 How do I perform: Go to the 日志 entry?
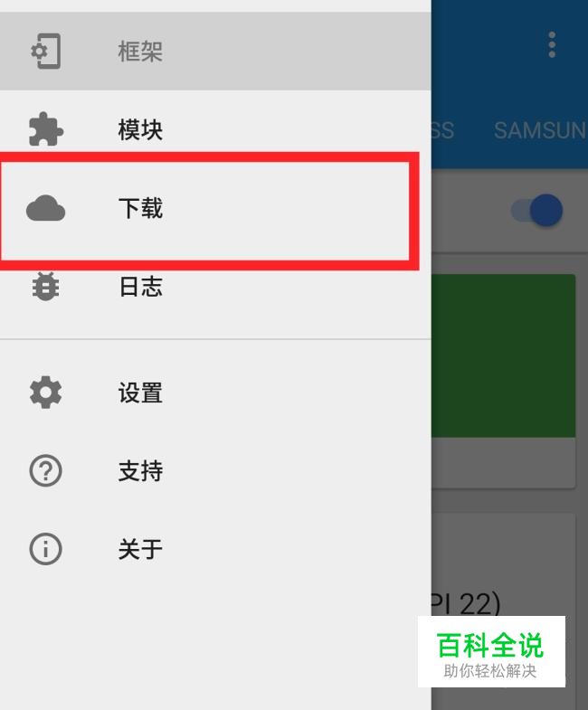[x=215, y=286]
